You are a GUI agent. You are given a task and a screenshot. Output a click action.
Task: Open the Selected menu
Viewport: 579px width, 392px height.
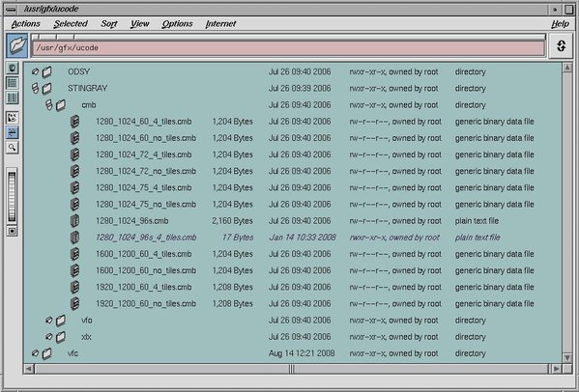(x=71, y=23)
